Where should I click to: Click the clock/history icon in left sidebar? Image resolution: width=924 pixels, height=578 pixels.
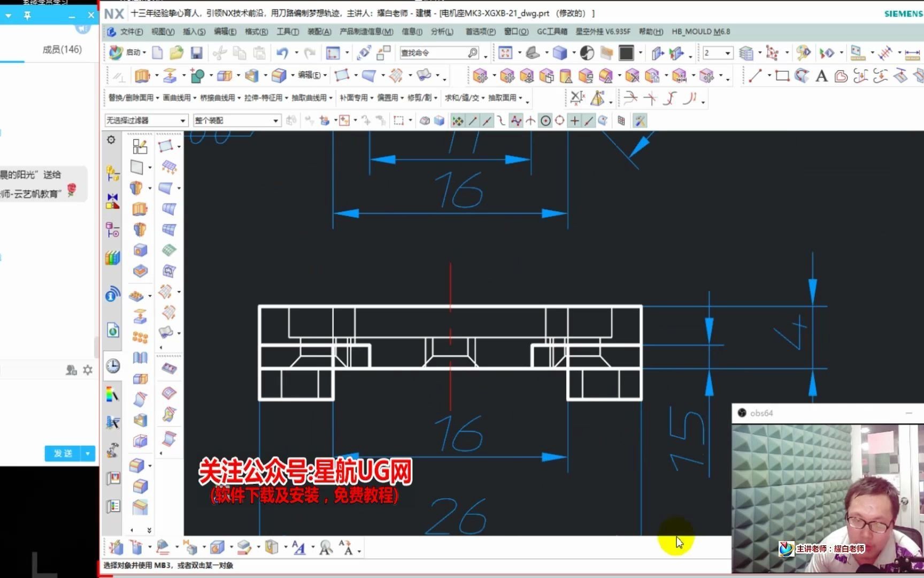(x=112, y=366)
